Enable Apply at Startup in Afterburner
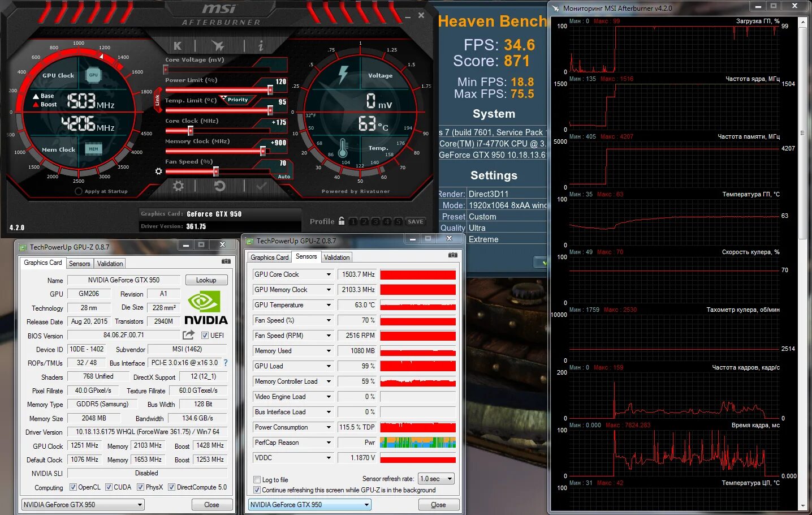 (x=79, y=191)
